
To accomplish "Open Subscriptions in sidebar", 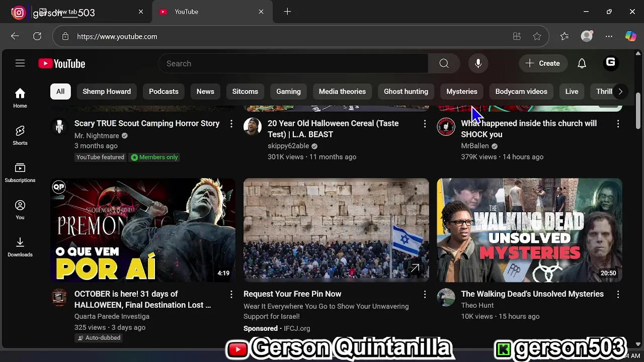I will pos(20,172).
